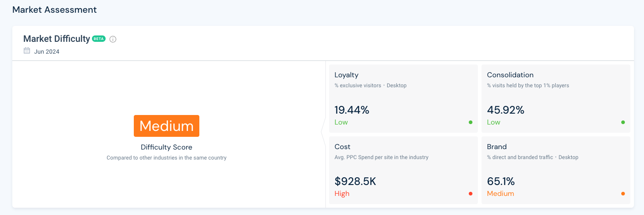Click the 45.92% consolidation value
The width and height of the screenshot is (644, 215).
click(505, 110)
